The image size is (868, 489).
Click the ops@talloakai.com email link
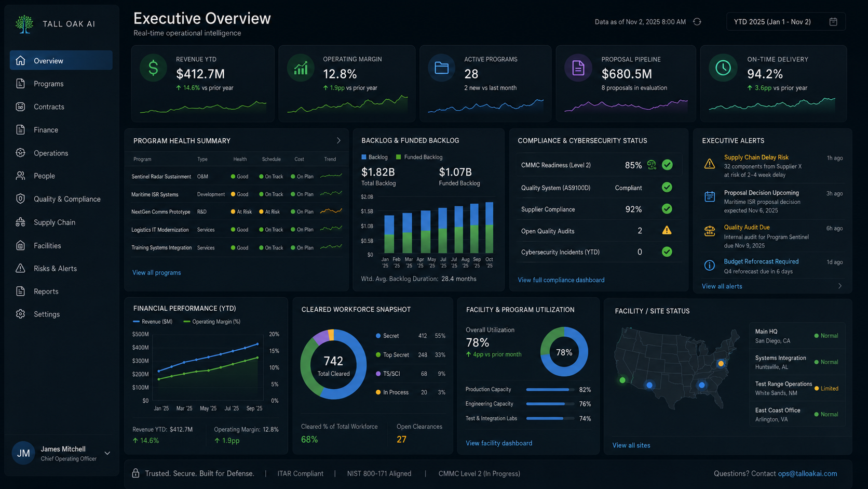(x=807, y=473)
